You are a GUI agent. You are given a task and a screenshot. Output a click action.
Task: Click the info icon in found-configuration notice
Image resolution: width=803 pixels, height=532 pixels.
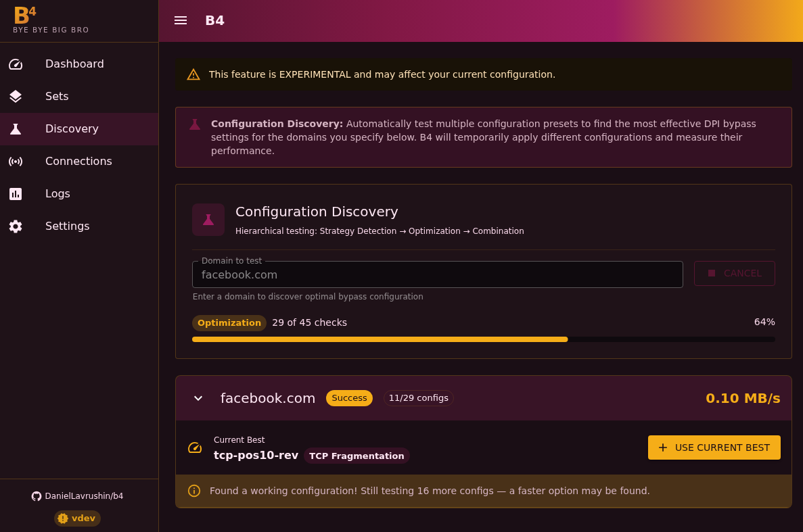point(194,491)
